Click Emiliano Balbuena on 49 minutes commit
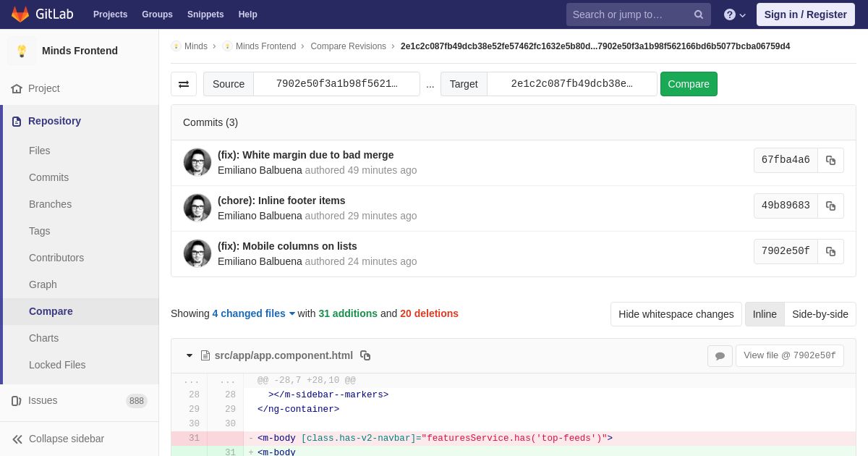 (x=260, y=170)
